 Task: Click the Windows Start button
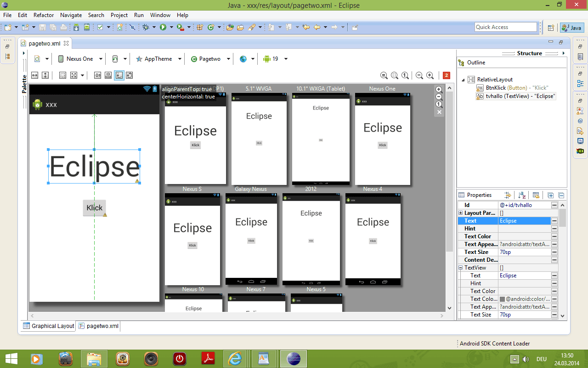pyautogui.click(x=11, y=358)
